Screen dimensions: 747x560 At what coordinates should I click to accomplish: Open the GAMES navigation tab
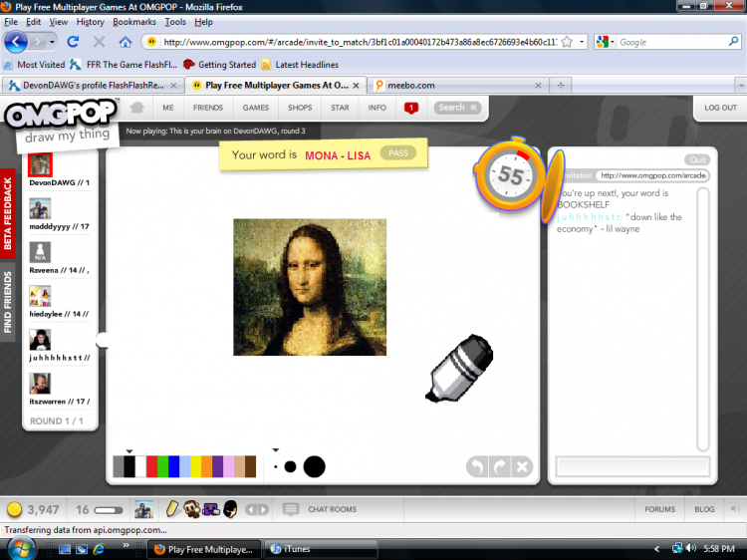[x=256, y=108]
